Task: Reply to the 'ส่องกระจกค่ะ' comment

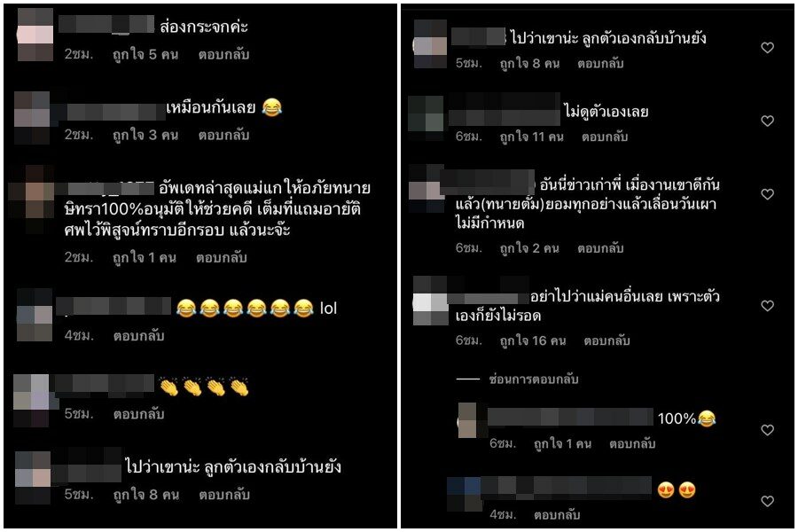Action: 224,54
